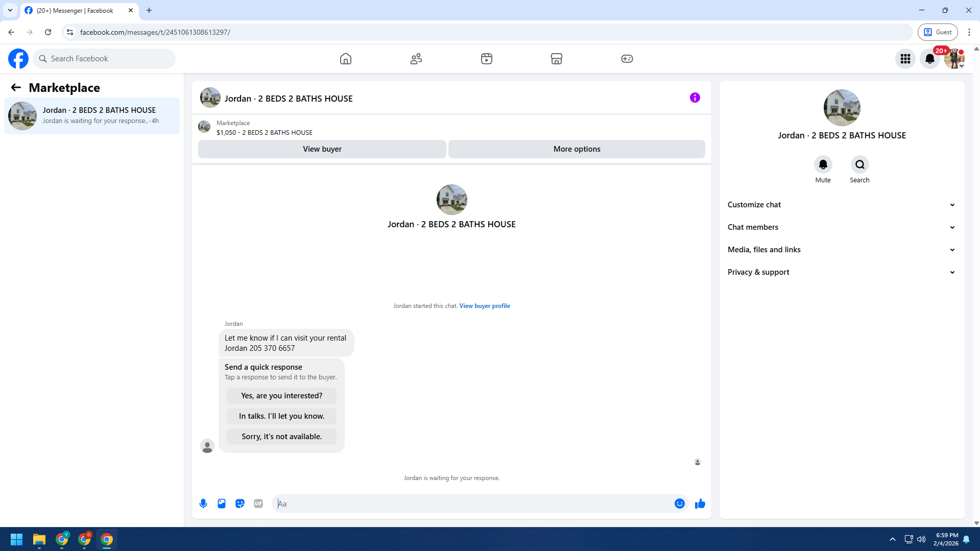
Task: Open the Marketplace icon in top navigation
Action: [557, 59]
